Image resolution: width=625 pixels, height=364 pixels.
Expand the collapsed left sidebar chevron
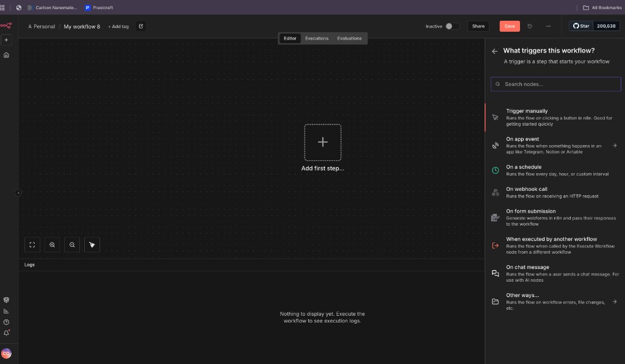[x=18, y=193]
